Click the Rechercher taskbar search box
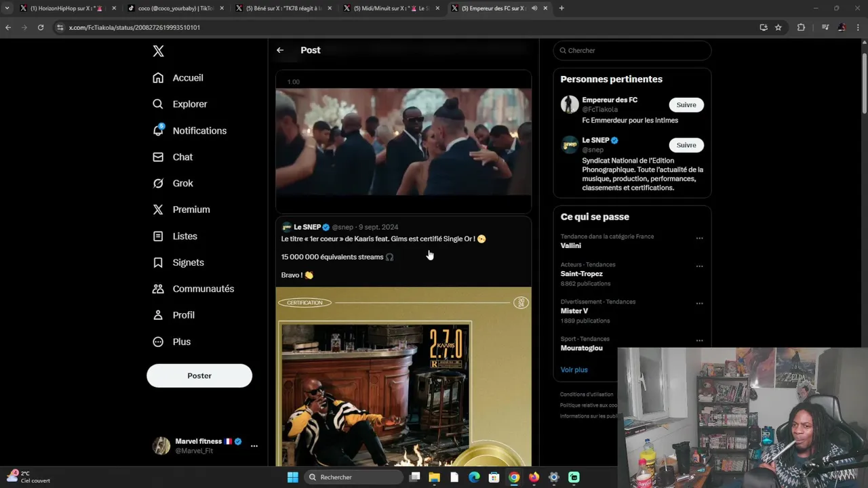Viewport: 868px width, 488px height. click(x=353, y=477)
